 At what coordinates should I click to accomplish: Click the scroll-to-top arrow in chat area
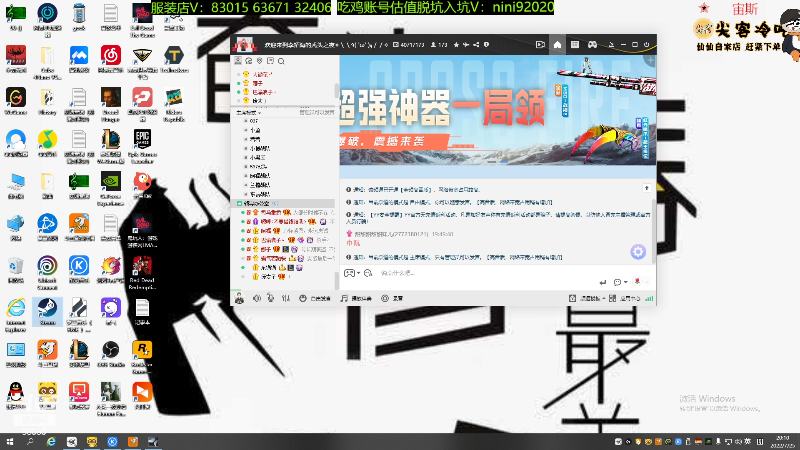click(x=646, y=188)
